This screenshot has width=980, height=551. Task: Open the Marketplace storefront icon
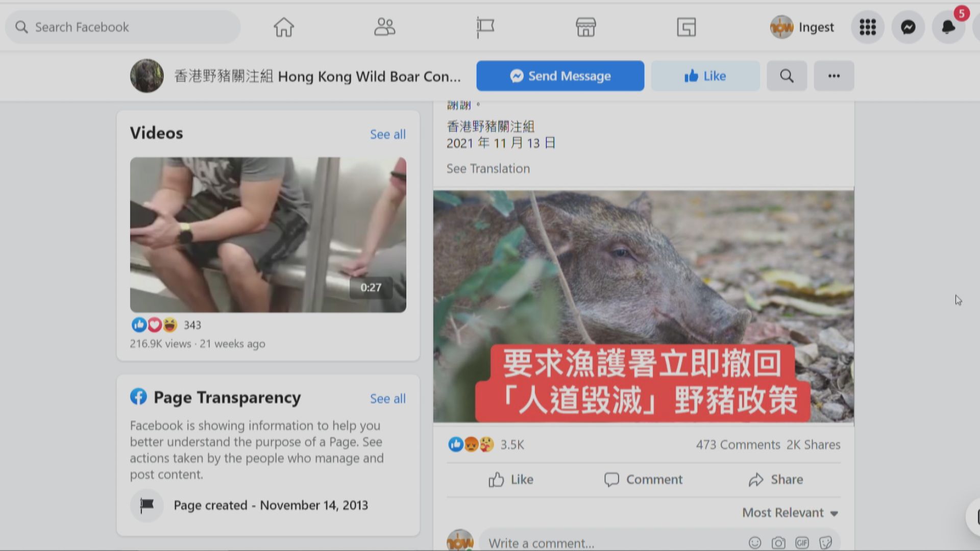click(x=585, y=27)
